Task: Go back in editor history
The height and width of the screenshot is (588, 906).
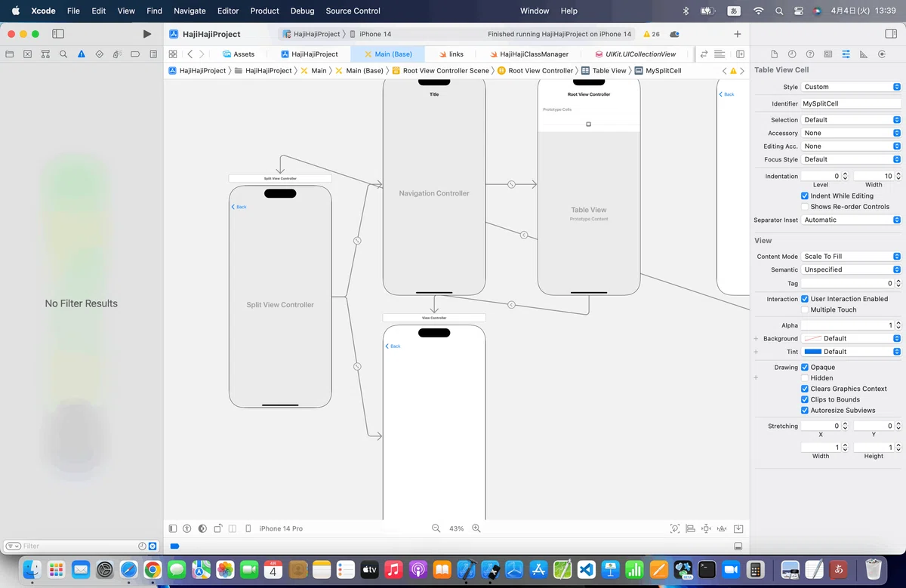Action: [x=190, y=54]
